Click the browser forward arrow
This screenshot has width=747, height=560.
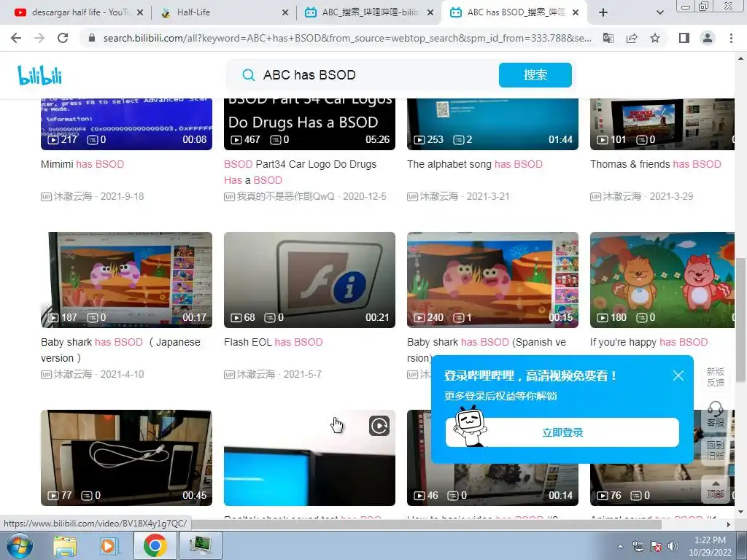(39, 38)
